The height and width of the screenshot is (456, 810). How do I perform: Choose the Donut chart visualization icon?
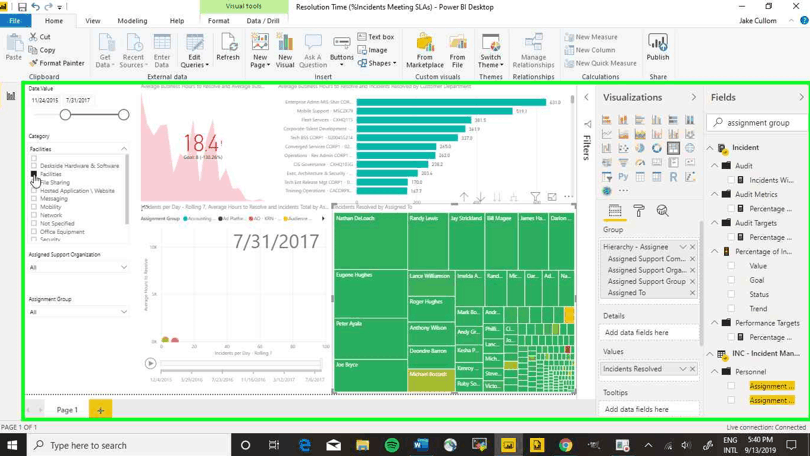(x=657, y=148)
